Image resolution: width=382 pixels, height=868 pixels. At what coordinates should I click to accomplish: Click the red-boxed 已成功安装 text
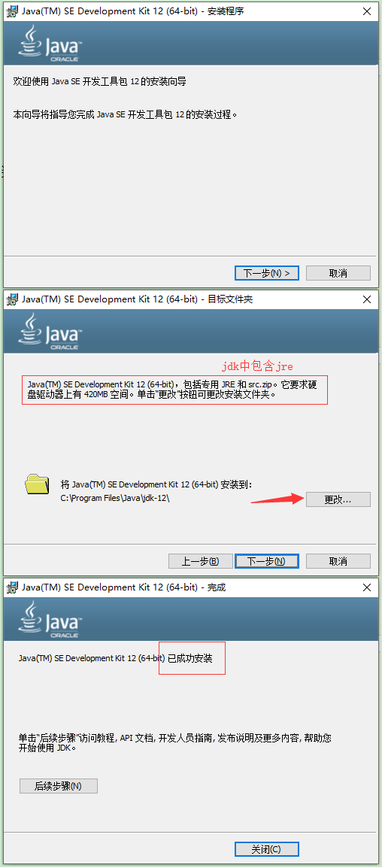tap(190, 658)
